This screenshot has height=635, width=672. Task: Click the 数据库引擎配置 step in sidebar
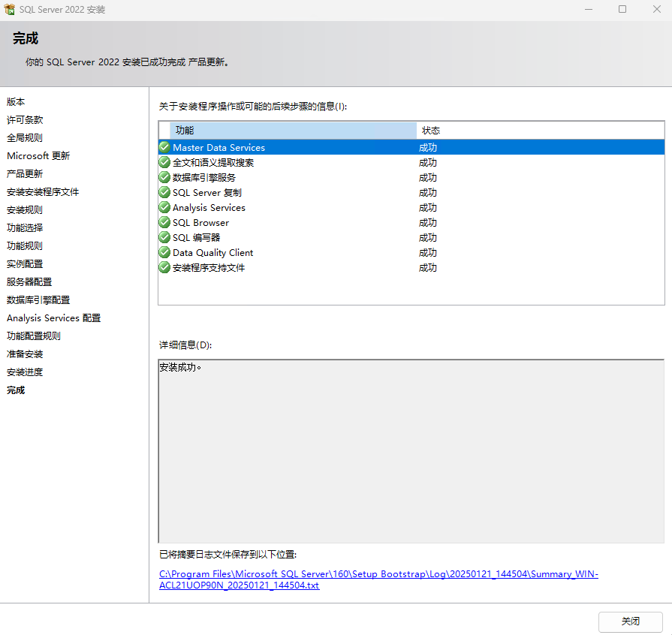point(38,299)
